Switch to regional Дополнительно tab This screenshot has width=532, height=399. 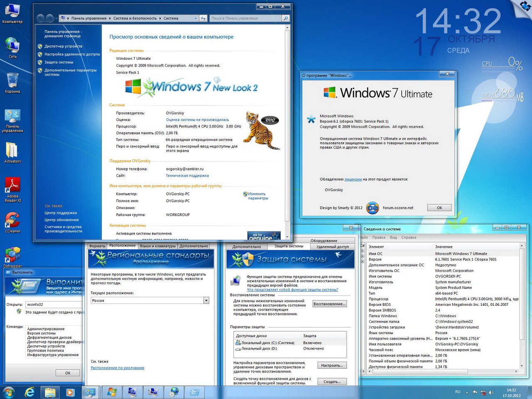(194, 246)
